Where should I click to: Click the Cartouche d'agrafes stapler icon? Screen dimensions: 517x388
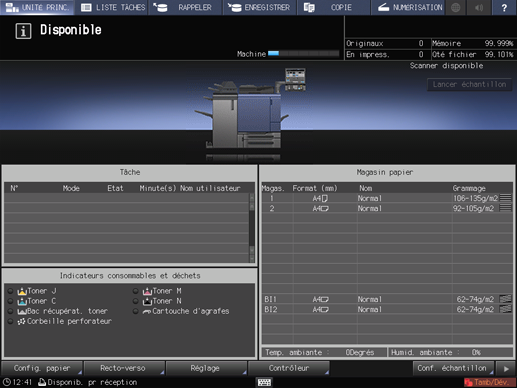tap(147, 312)
